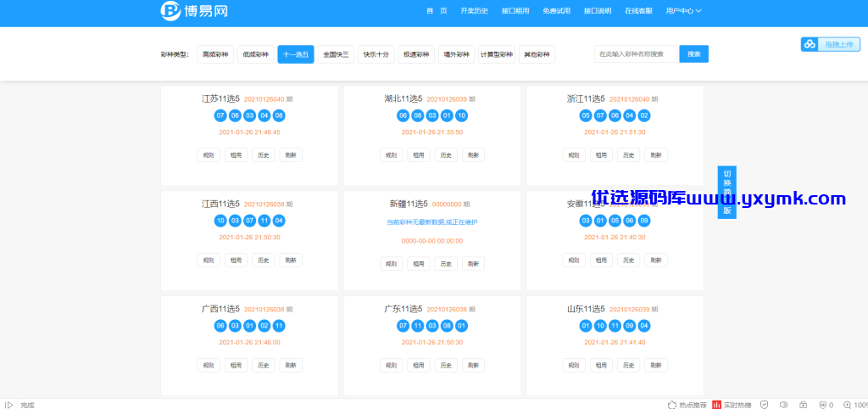The image size is (868, 409).
Task: Click the 湖北11选5 issue number 20210126039
Action: click(x=447, y=99)
